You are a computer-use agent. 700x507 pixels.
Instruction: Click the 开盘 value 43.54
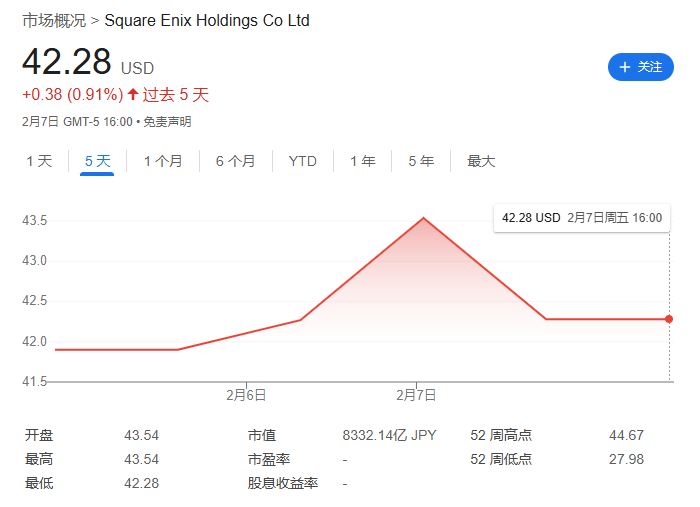pyautogui.click(x=142, y=435)
